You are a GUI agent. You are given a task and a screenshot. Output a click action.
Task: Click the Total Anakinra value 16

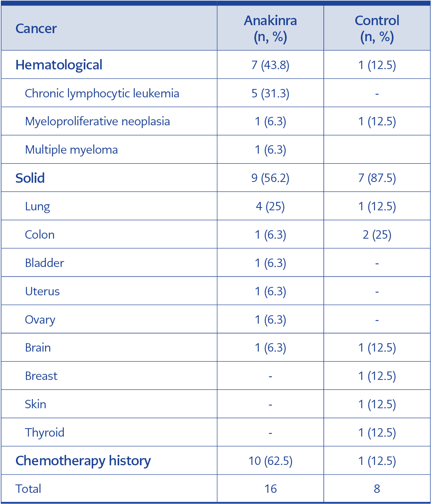pyautogui.click(x=270, y=489)
